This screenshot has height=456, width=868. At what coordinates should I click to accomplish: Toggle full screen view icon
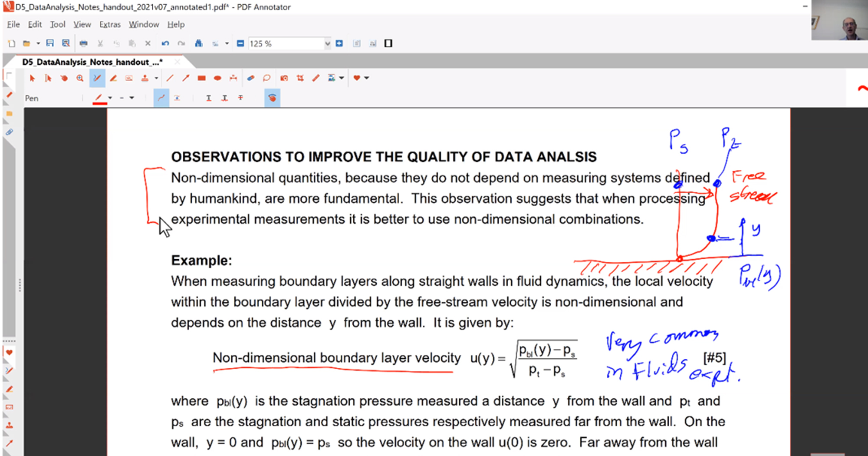coord(388,43)
